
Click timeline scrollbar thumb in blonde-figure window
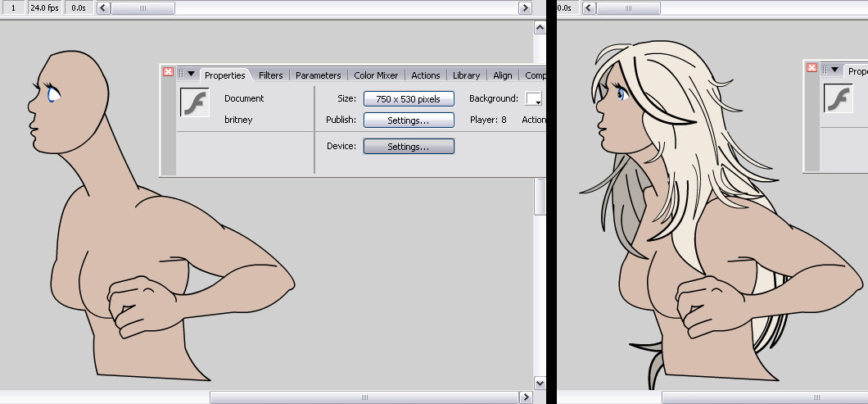(628, 7)
